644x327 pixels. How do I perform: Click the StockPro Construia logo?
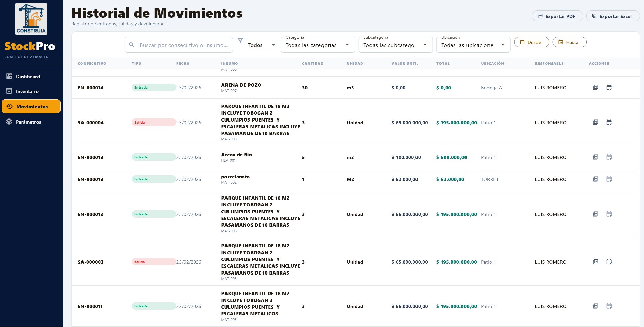tap(31, 19)
